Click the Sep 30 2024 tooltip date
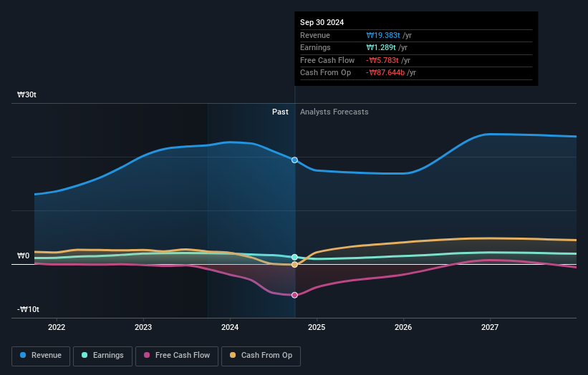This screenshot has width=588, height=375. (x=322, y=22)
